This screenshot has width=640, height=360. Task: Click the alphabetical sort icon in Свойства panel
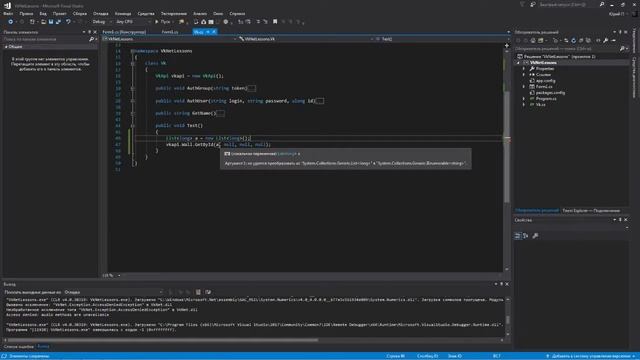pos(526,236)
